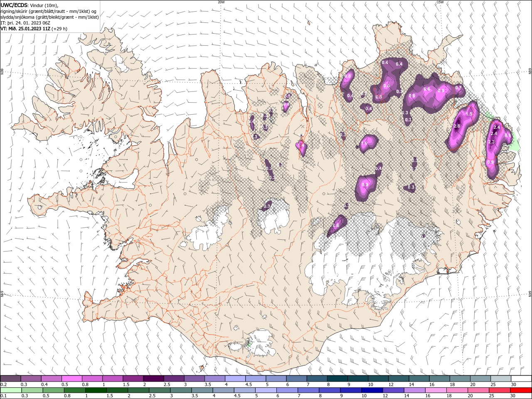Viewport: 532px width, 399px height.
Task: Select the pale green bottom-row swatch labeled 0.1
Action: pyautogui.click(x=11, y=390)
